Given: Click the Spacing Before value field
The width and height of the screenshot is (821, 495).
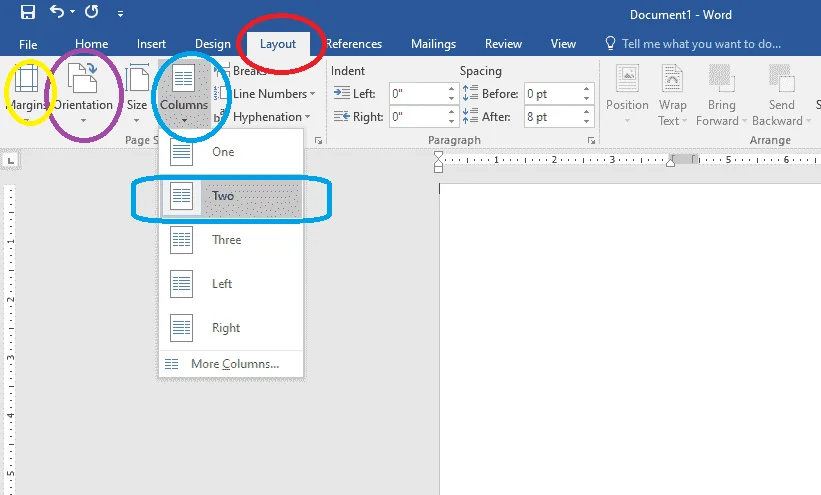Looking at the screenshot, I should 552,94.
